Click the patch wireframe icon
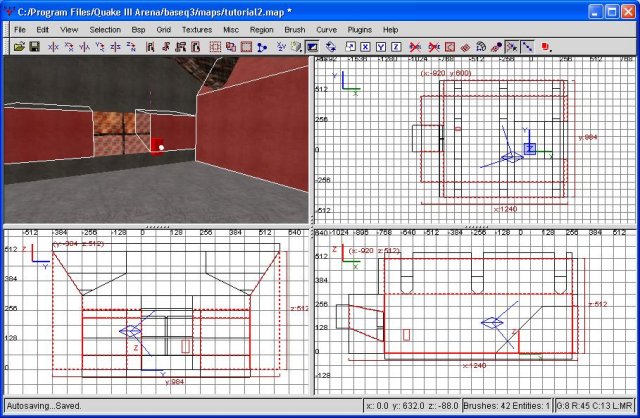 [x=465, y=47]
